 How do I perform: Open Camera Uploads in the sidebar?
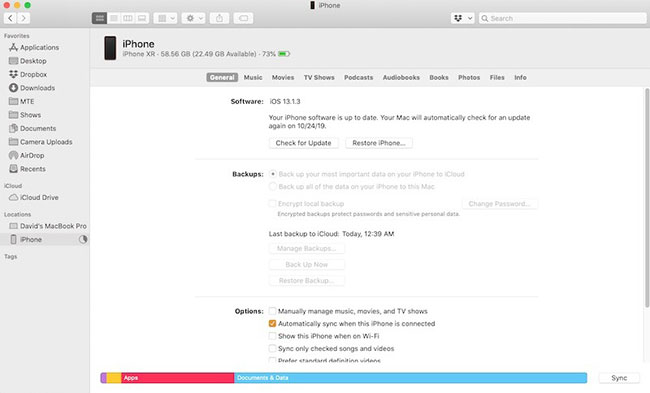point(45,142)
